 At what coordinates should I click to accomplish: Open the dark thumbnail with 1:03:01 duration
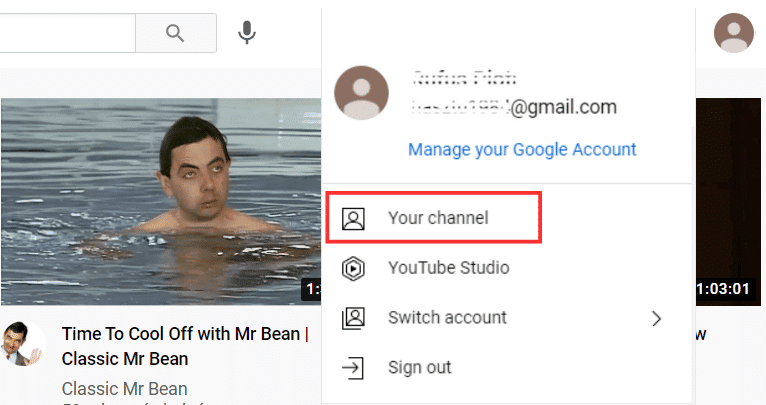[728, 201]
